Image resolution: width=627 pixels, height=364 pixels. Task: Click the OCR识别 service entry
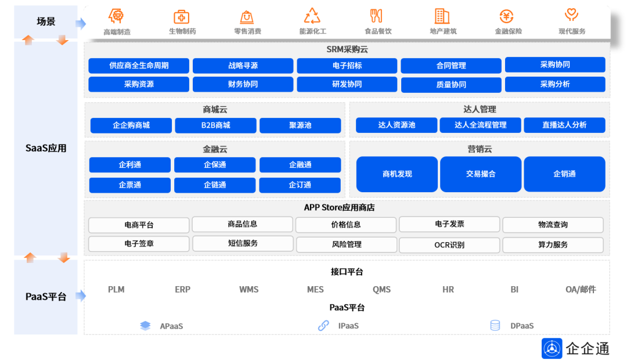coord(449,244)
